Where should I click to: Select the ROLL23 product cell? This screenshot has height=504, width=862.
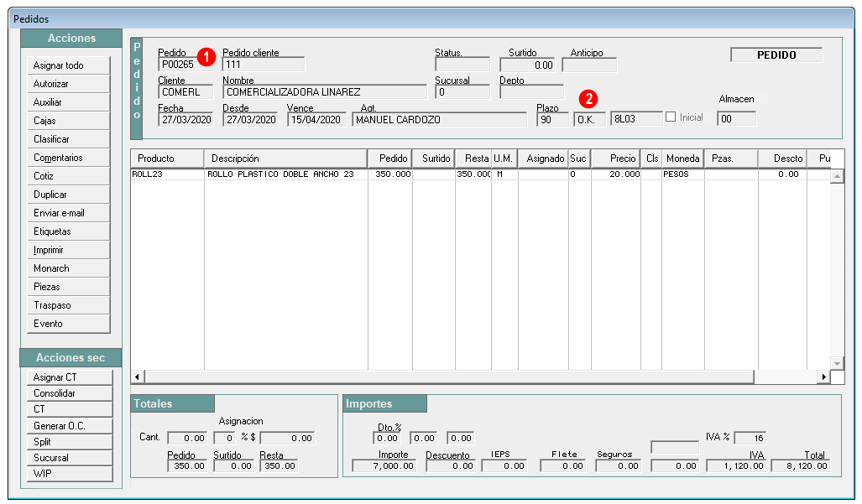click(167, 174)
